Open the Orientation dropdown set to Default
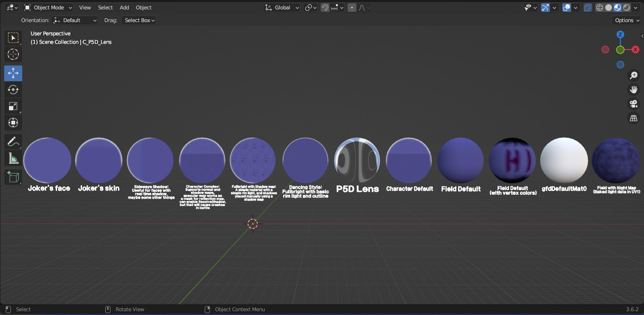 tap(75, 20)
